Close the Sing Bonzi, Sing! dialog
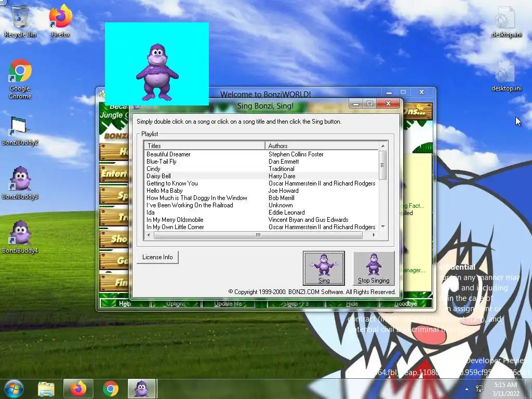The image size is (532, 399). [389, 103]
